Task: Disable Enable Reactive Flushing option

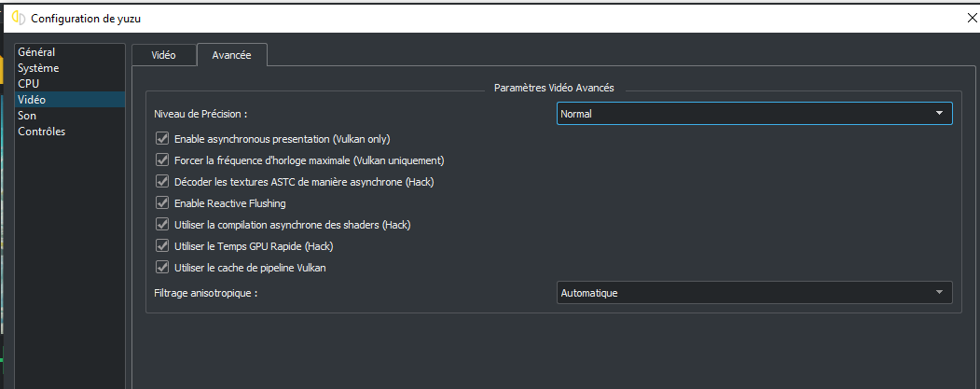Action: pyautogui.click(x=162, y=203)
